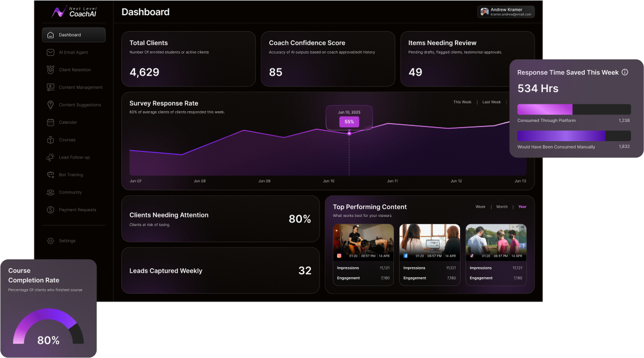
Task: Open Bot Training using its chat icon
Action: 50,175
